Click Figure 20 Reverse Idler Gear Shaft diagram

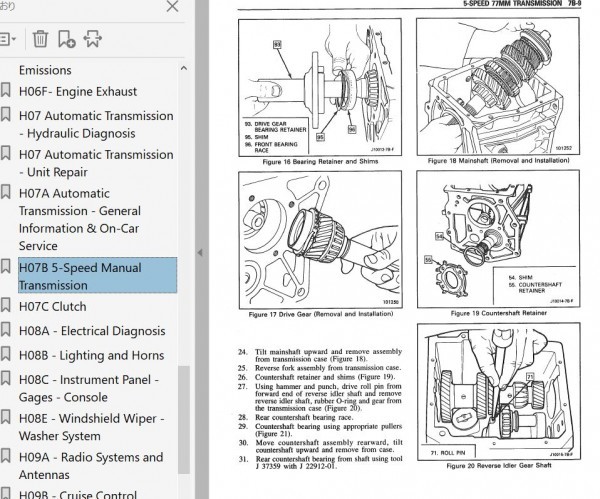(499, 391)
